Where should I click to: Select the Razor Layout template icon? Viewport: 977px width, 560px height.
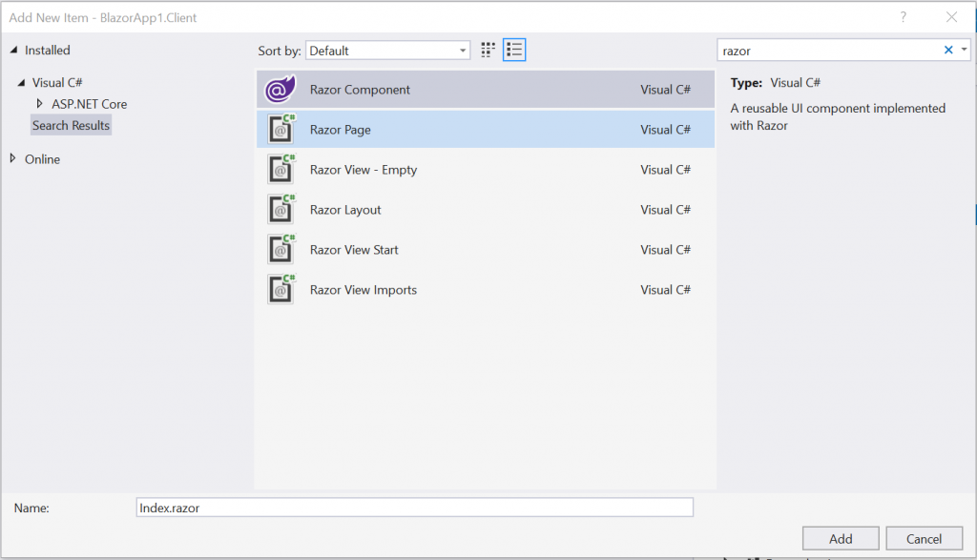(280, 209)
